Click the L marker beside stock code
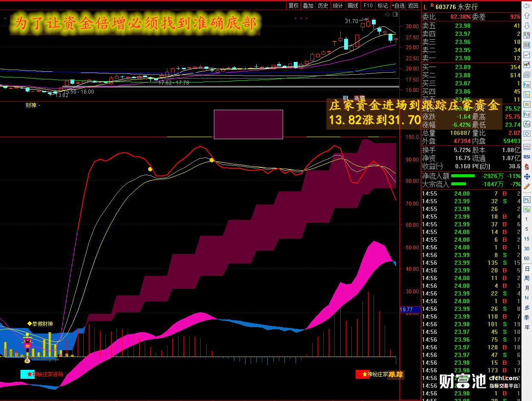The width and height of the screenshot is (532, 401). click(x=425, y=7)
